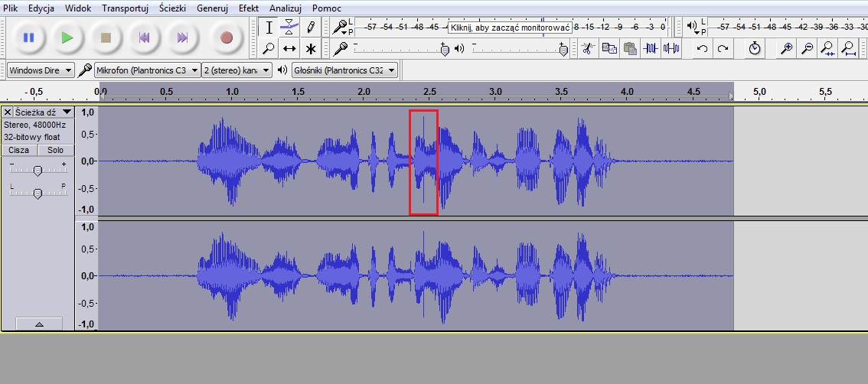Select the Time Shift tool
The height and width of the screenshot is (384, 868).
(289, 49)
